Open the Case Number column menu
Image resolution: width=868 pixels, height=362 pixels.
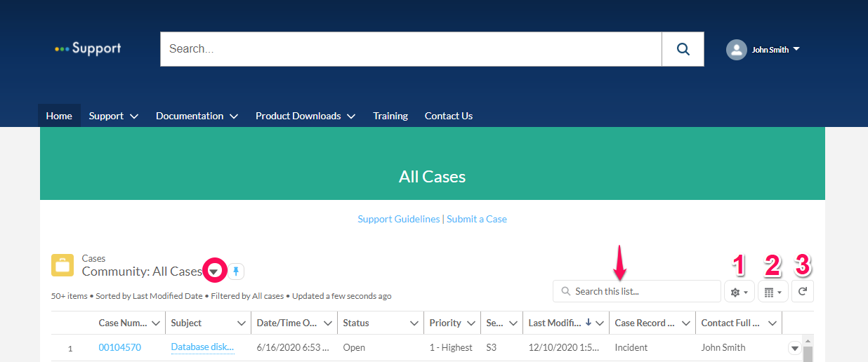click(x=155, y=323)
